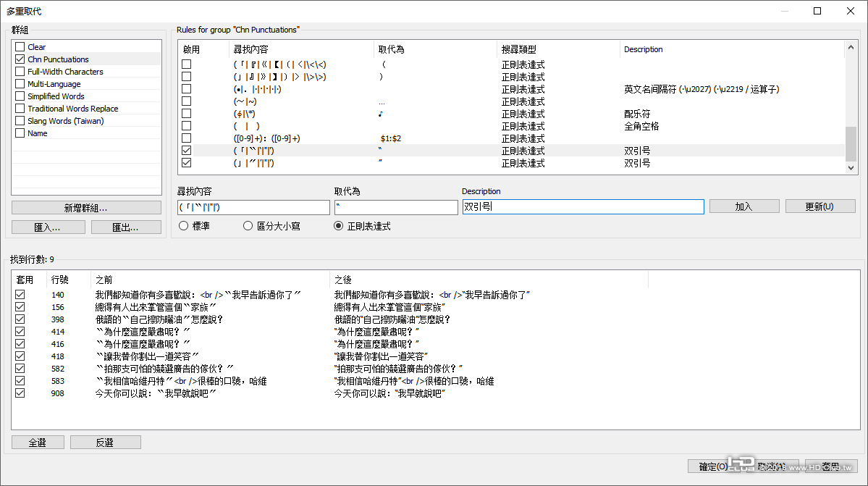This screenshot has width=868, height=486.
Task: Enable the Multi-Language group checkbox
Action: pos(20,83)
